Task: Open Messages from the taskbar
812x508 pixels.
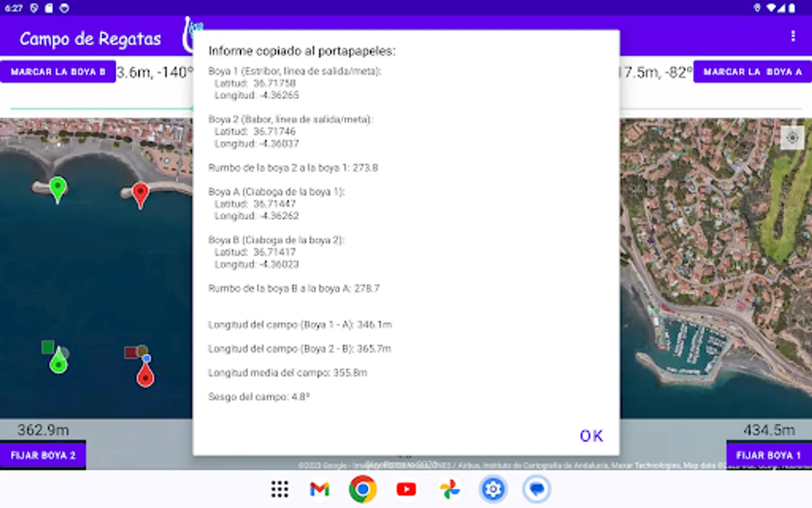Action: coord(536,489)
